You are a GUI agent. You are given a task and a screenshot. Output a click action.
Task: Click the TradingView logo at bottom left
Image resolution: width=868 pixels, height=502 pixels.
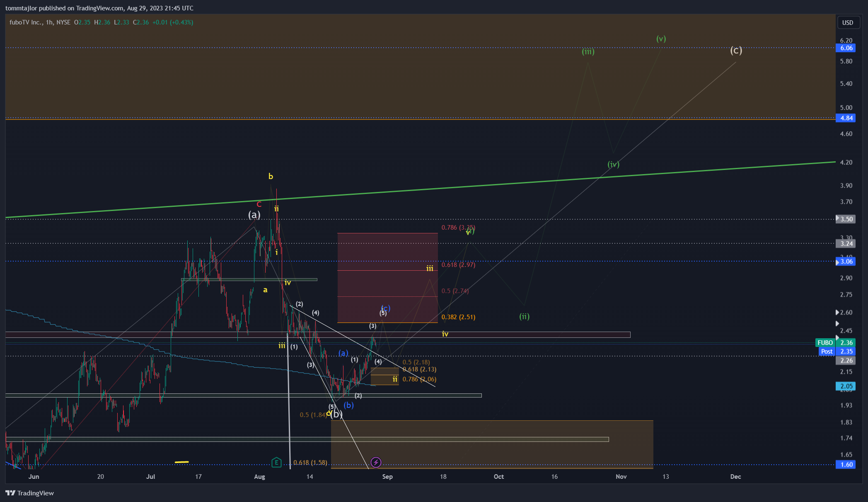[30, 493]
